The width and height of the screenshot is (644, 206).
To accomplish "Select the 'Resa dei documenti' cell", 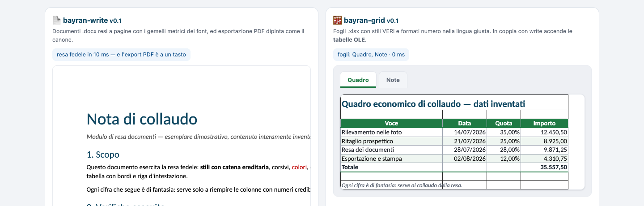I will click(x=391, y=150).
